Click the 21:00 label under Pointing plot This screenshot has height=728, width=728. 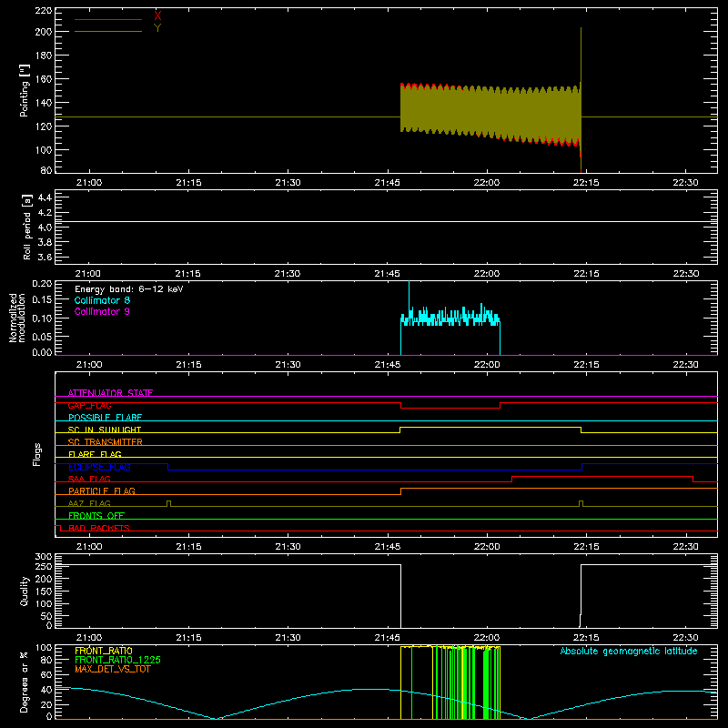point(88,183)
